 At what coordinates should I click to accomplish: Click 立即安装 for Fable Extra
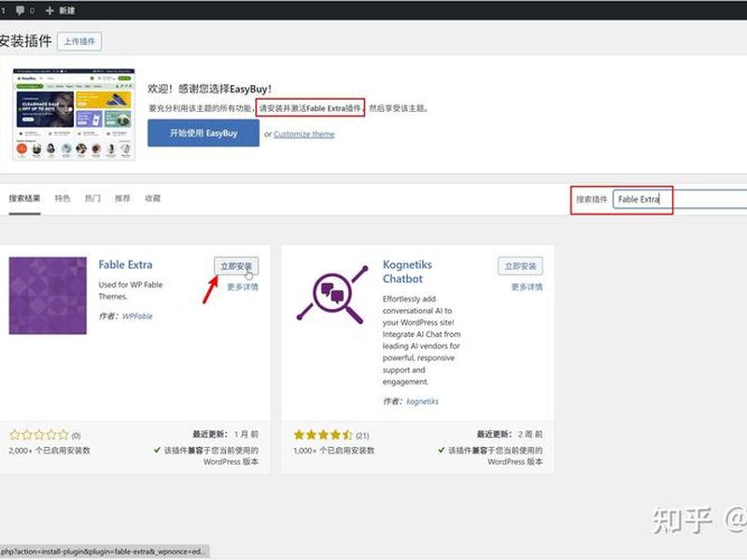point(236,266)
